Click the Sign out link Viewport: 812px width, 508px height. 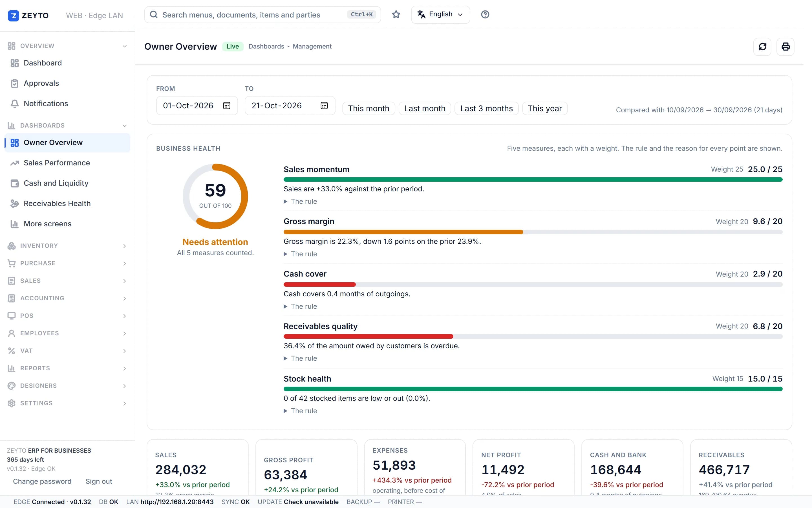99,481
